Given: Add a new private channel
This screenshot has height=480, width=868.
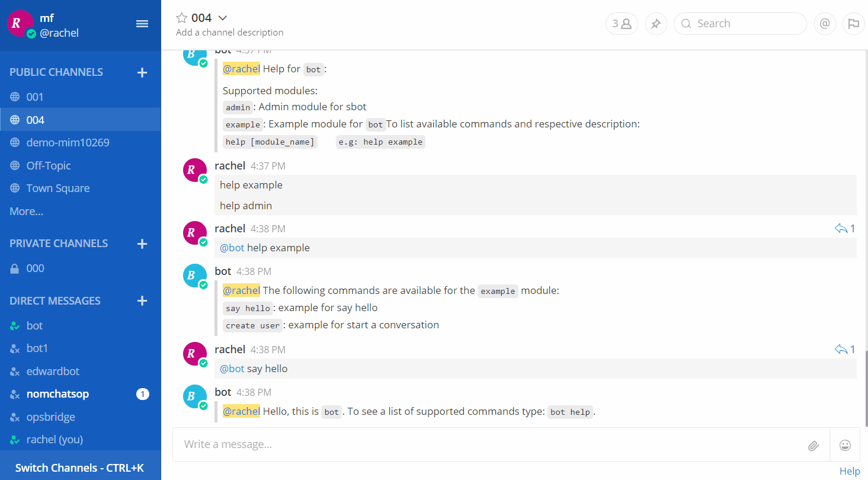Looking at the screenshot, I should point(142,244).
